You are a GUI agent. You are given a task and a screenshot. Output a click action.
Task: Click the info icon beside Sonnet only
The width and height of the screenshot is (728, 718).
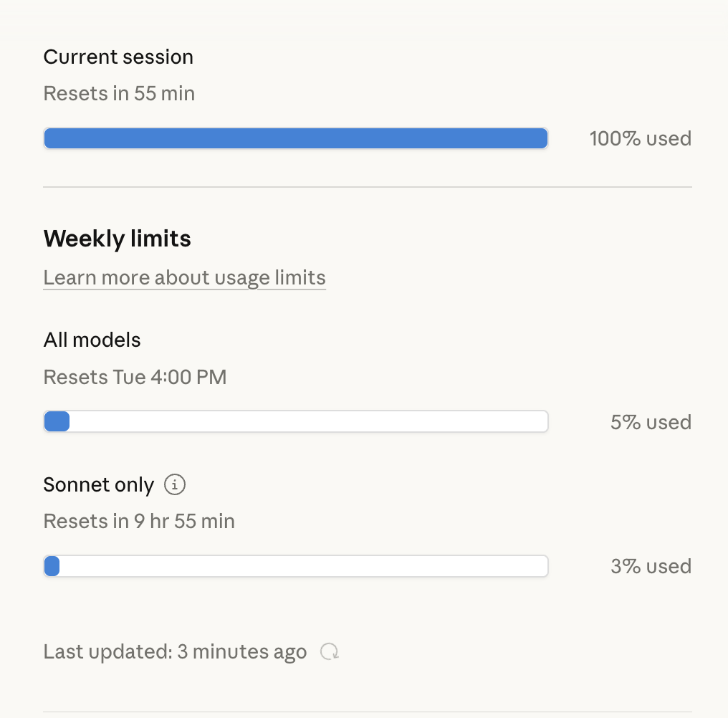tap(175, 485)
